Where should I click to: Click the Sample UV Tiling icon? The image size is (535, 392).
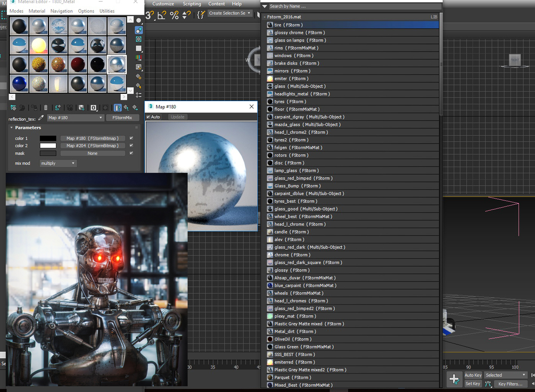pyautogui.click(x=138, y=48)
